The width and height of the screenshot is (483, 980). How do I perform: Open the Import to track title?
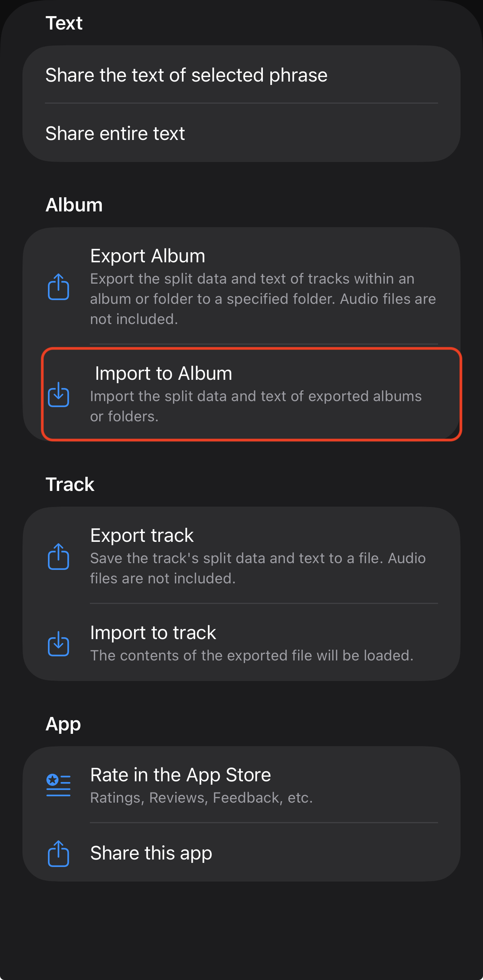coord(153,633)
